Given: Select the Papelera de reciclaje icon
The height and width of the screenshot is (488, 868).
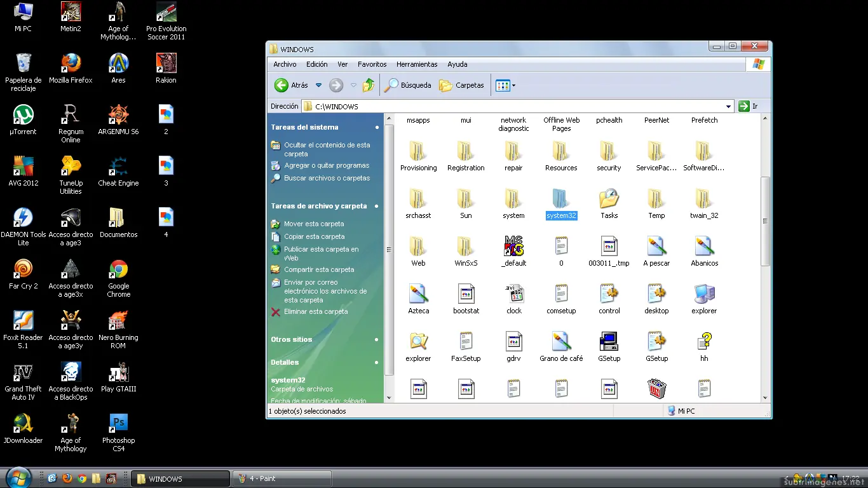Looking at the screenshot, I should (x=24, y=72).
